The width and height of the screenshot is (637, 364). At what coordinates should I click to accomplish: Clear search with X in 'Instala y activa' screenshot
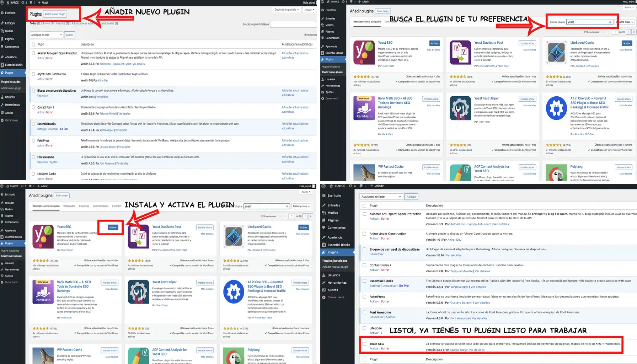pos(287,206)
